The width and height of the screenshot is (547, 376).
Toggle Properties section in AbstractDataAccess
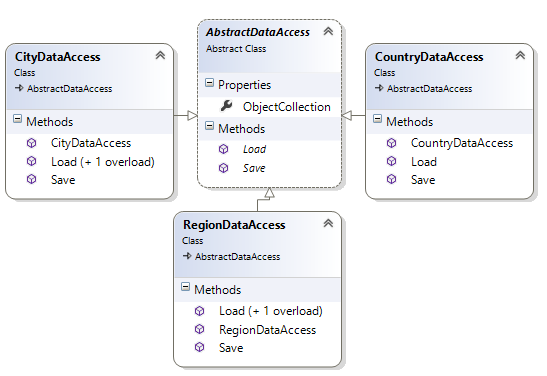[209, 83]
